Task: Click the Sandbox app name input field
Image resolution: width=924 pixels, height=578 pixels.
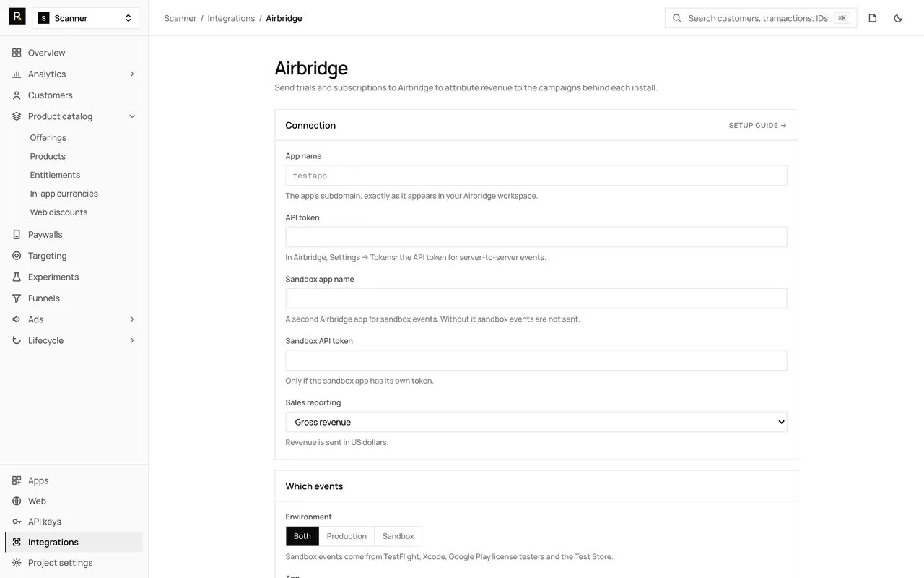Action: click(536, 298)
